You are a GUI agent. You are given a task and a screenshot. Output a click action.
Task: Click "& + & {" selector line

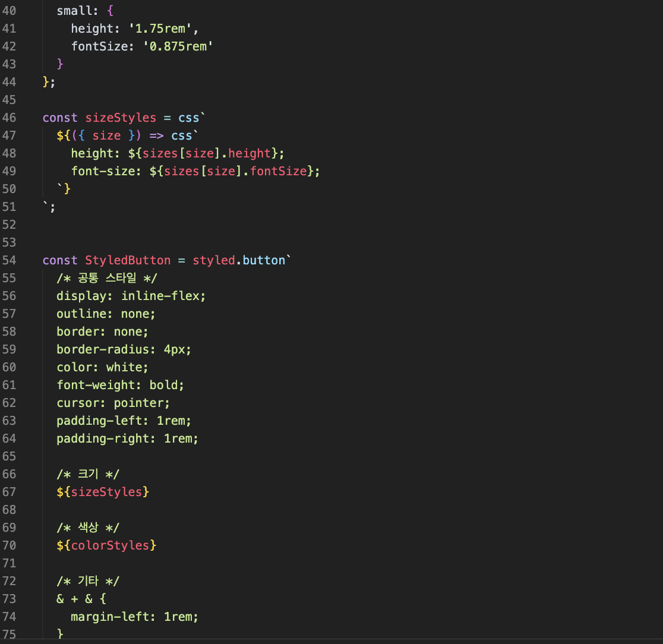(81, 599)
